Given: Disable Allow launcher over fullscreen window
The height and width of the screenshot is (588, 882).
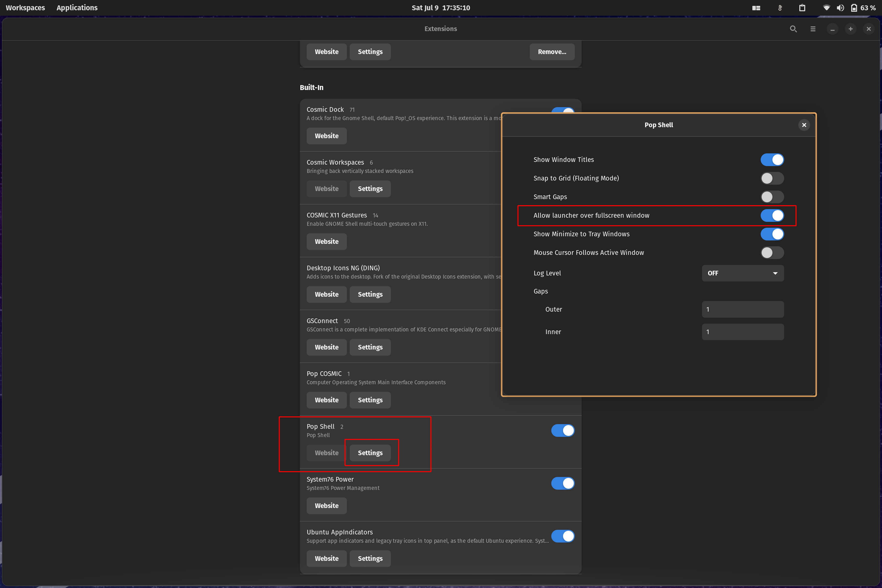Looking at the screenshot, I should pyautogui.click(x=772, y=215).
